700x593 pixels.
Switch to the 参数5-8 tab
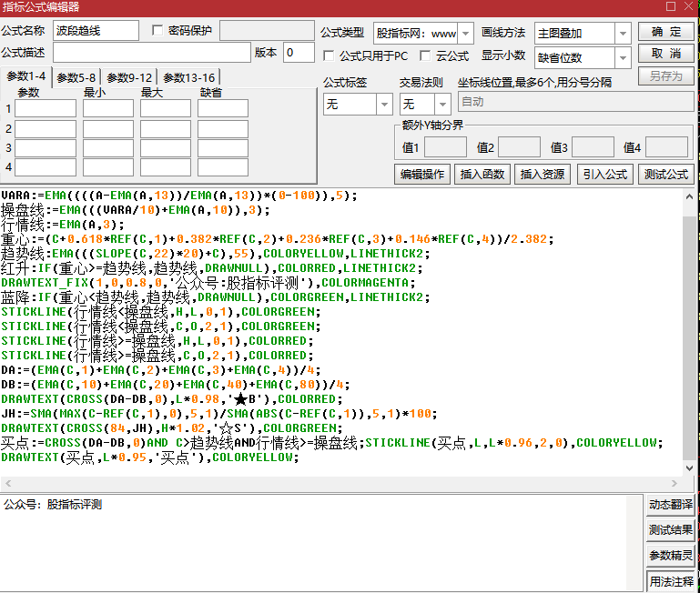coord(76,78)
